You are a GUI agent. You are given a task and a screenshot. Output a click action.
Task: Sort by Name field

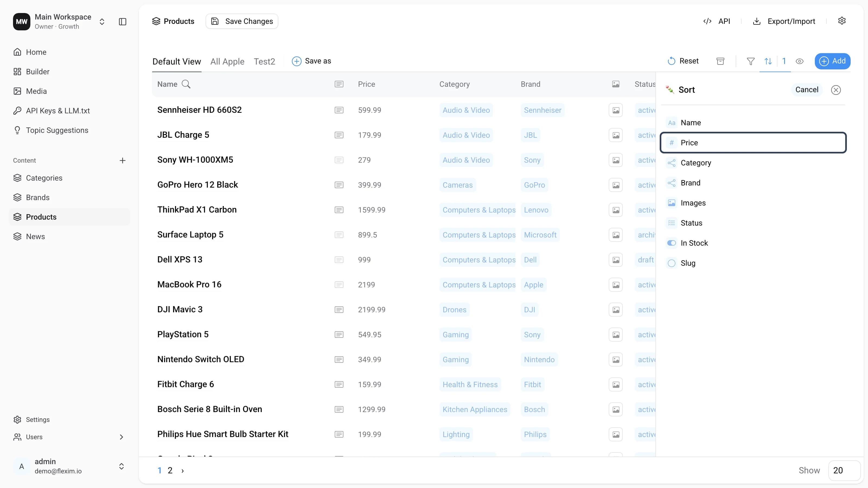[x=753, y=123]
